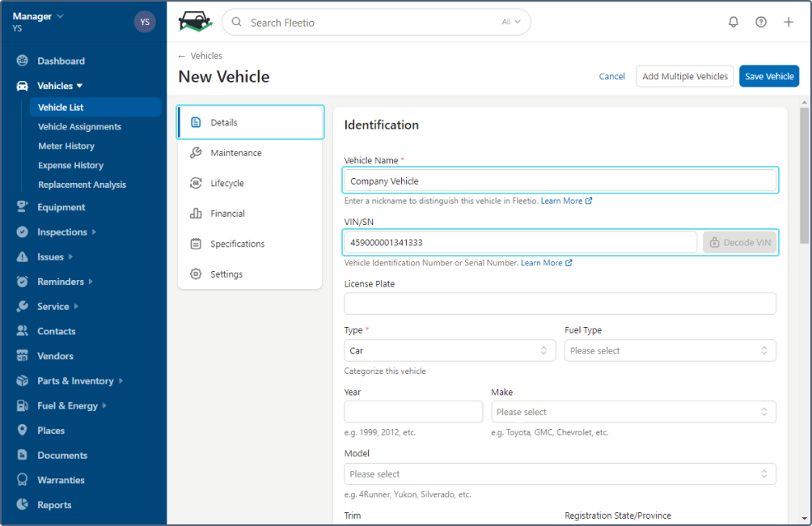
Task: Click the notifications bell icon
Action: (734, 22)
